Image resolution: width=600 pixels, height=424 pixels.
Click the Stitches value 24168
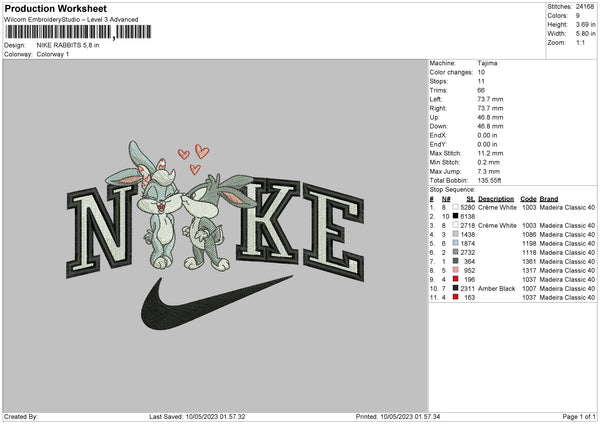[x=585, y=7]
